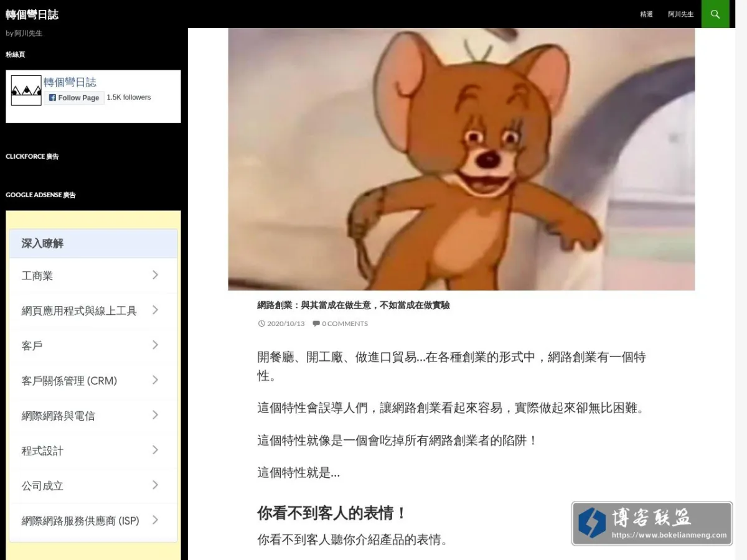Click the 1.5K followers text
747x560 pixels.
click(x=129, y=97)
